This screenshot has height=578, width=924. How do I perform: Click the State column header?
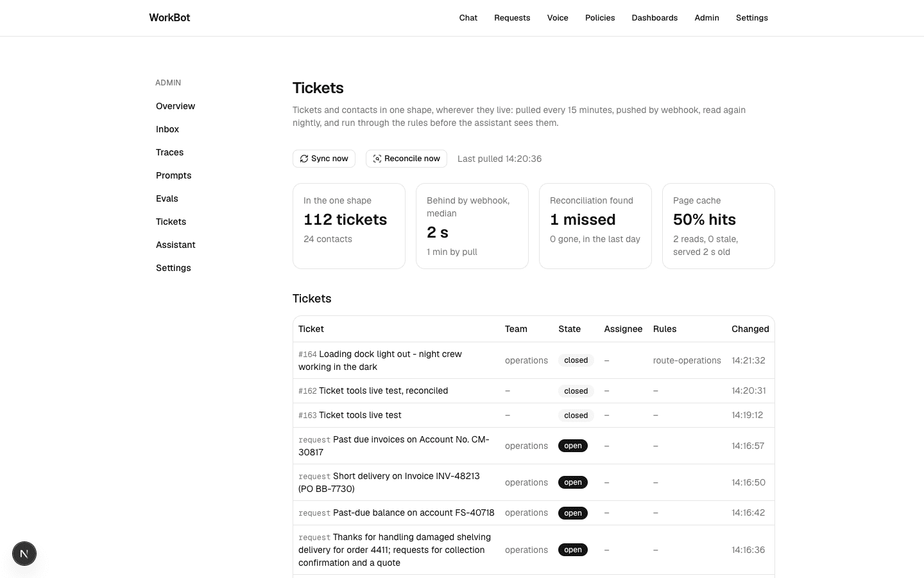569,329
